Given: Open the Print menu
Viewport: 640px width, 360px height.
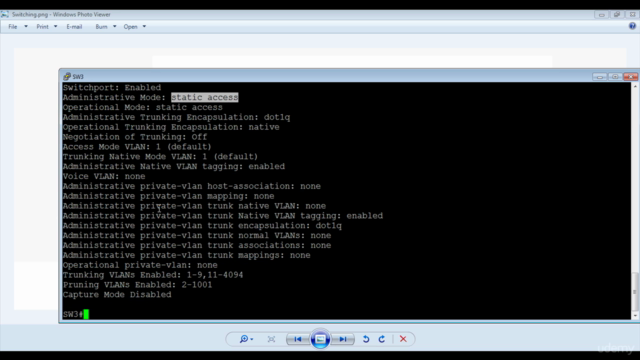Looking at the screenshot, I should pyautogui.click(x=42, y=27).
